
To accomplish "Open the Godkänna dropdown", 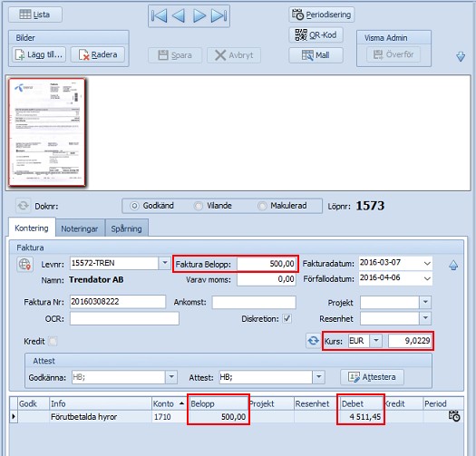I will point(171,377).
